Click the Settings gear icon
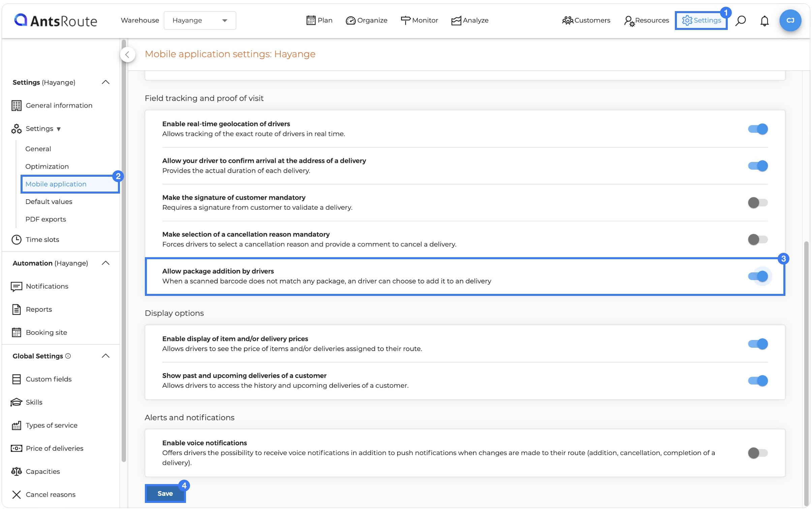The height and width of the screenshot is (511, 812). click(x=687, y=20)
